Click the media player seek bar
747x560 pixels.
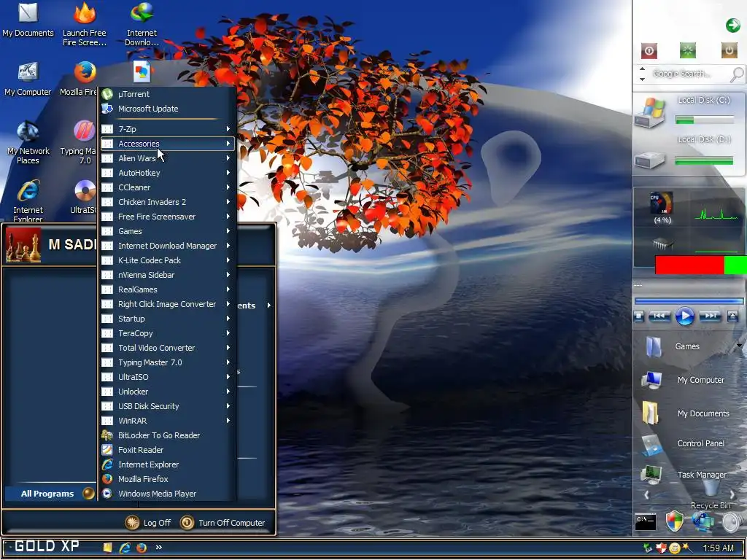click(x=689, y=301)
